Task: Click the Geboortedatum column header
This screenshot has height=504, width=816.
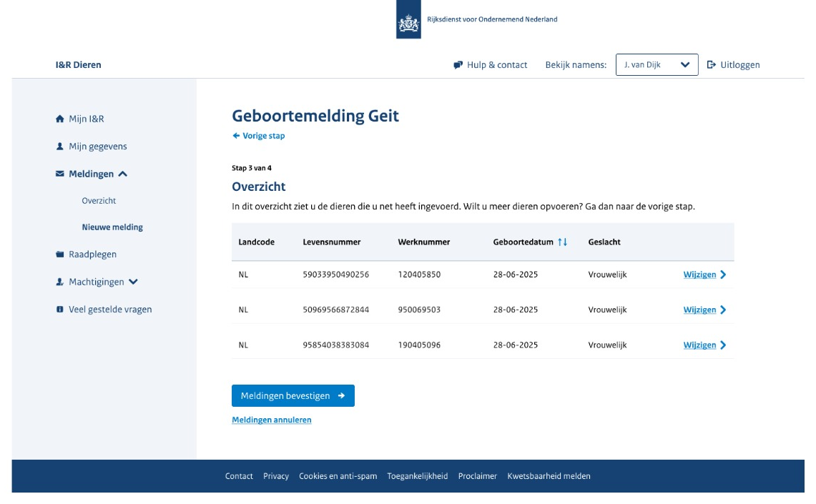Action: [x=523, y=242]
